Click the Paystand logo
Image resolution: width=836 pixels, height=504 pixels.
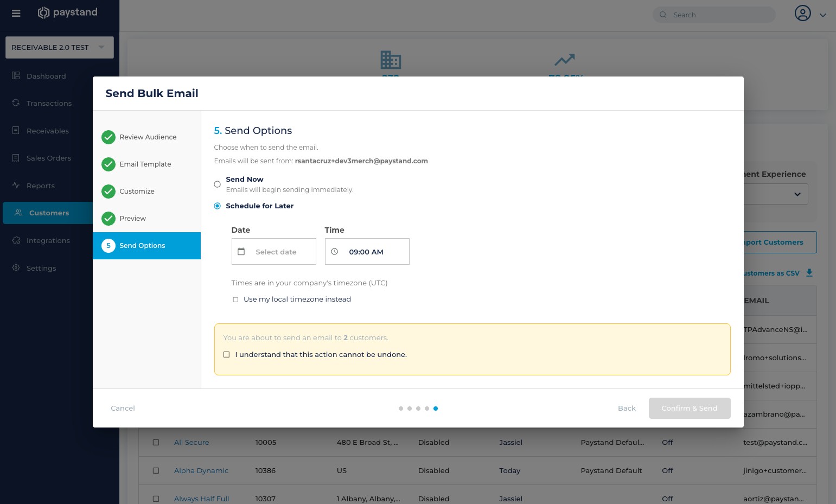tap(67, 12)
